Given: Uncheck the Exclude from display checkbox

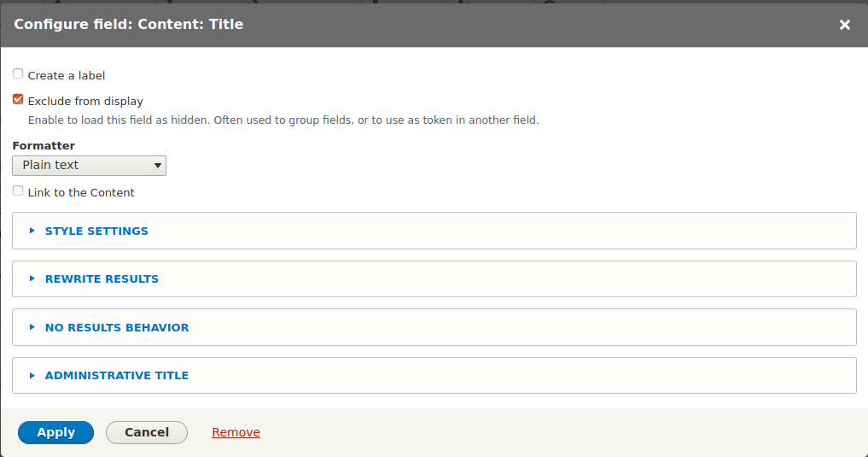Looking at the screenshot, I should pyautogui.click(x=18, y=100).
